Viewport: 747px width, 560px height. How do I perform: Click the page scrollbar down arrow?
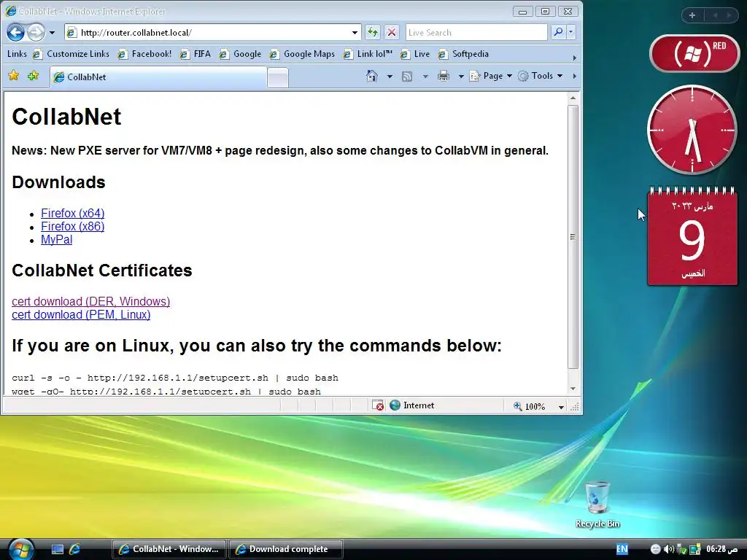pyautogui.click(x=573, y=389)
